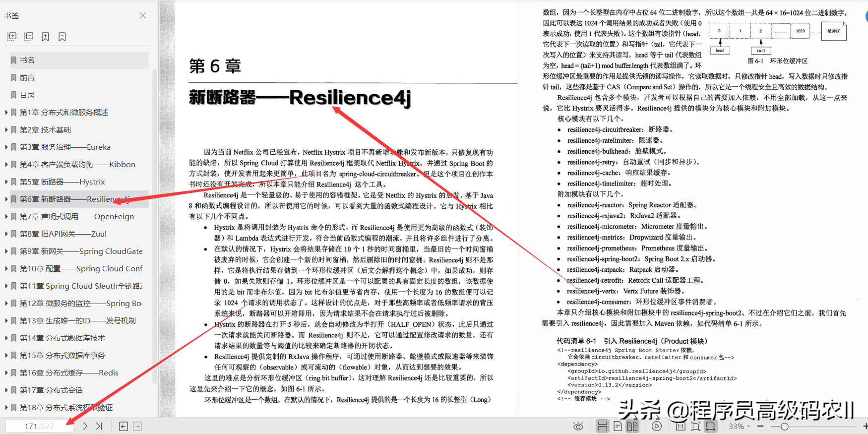The height and width of the screenshot is (434, 868).
Task: Click the ring buffer diagram figure
Action: click(777, 37)
